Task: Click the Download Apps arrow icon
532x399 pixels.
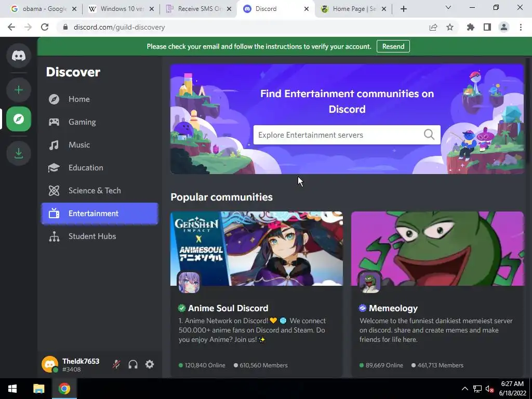Action: [x=19, y=153]
